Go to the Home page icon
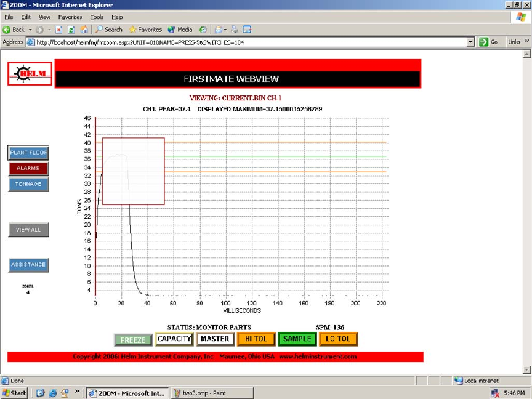Screen dimensions: 532x399 (84, 30)
